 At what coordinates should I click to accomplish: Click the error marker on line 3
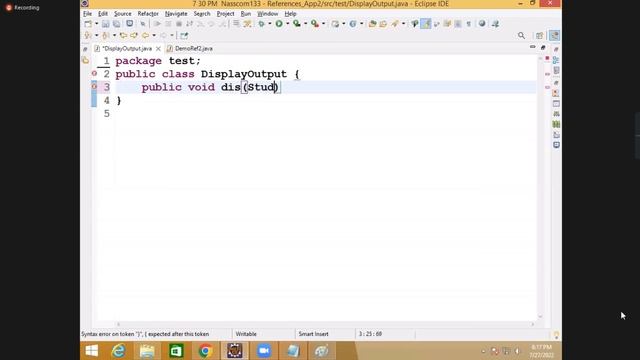94,87
